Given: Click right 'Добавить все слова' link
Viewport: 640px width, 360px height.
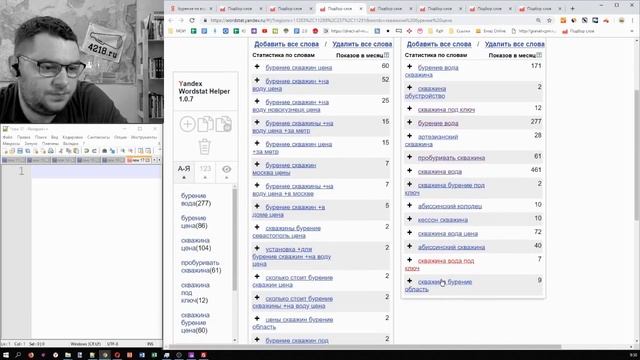Looking at the screenshot, I should 439,44.
